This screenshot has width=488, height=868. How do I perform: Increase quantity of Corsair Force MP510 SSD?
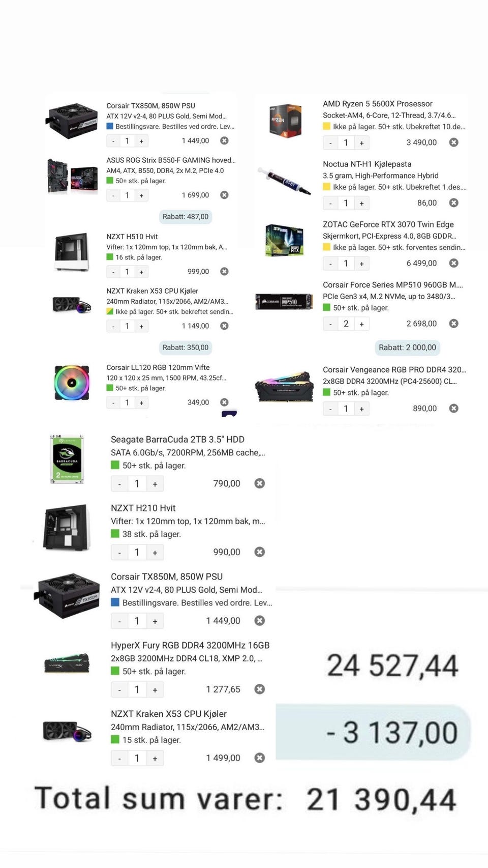click(x=361, y=324)
